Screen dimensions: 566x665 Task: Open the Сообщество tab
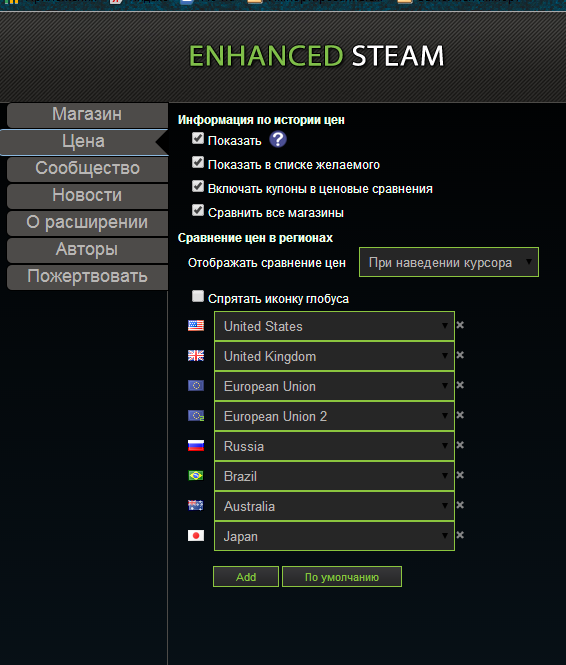[x=87, y=169]
